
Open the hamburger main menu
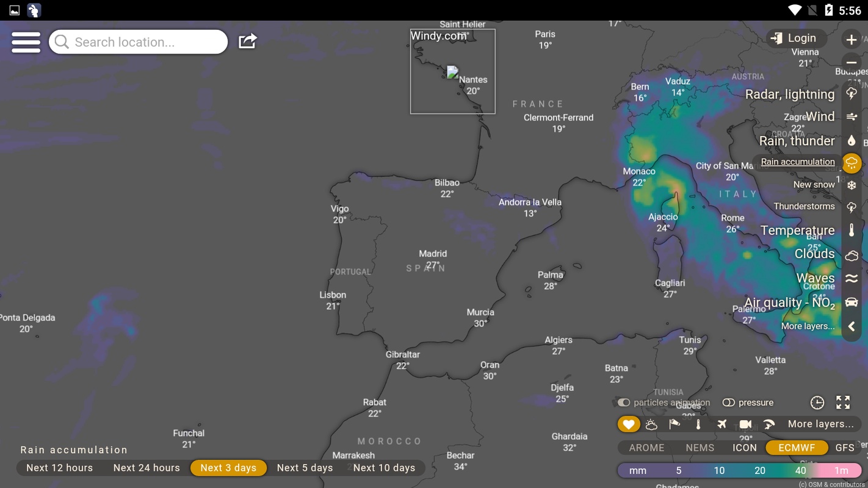click(26, 42)
